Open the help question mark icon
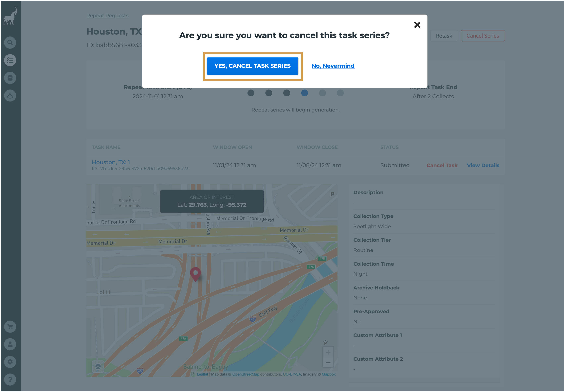The width and height of the screenshot is (564, 392). click(x=10, y=380)
